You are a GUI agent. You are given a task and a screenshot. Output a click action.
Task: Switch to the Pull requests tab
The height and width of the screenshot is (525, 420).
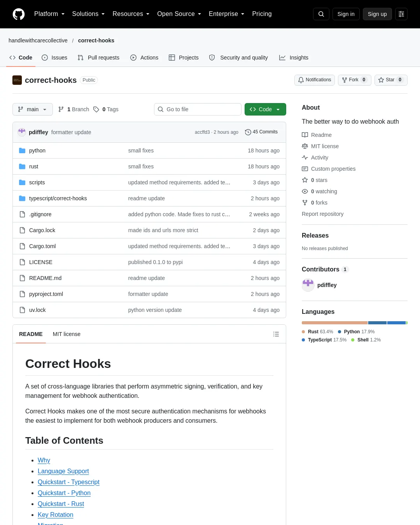tap(98, 58)
